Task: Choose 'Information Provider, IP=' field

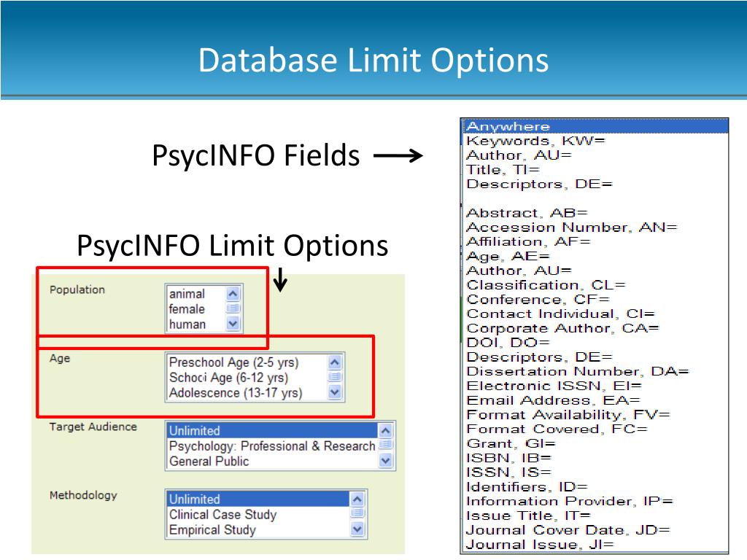Action: pos(570,501)
